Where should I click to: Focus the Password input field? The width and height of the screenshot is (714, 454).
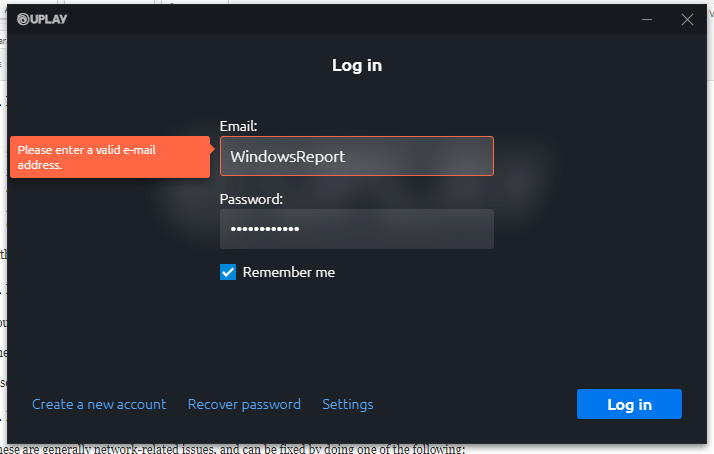357,229
